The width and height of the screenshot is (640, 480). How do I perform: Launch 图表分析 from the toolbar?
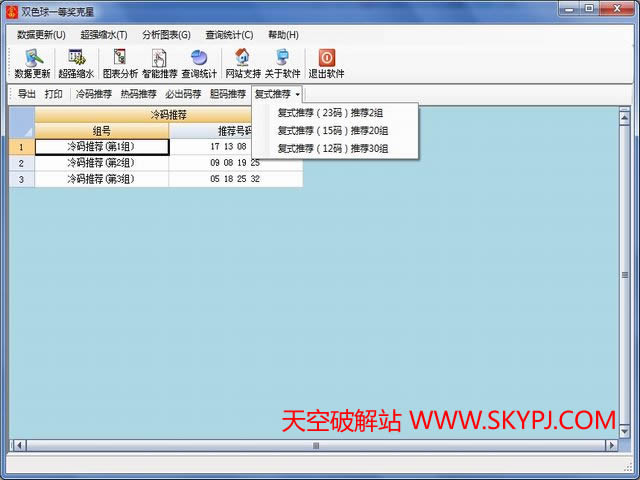(x=120, y=63)
